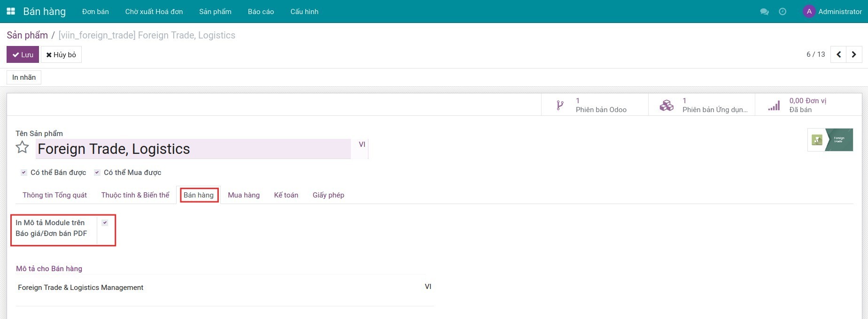Open Phiên bản Ứng dụng stat button
This screenshot has width=868, height=319.
click(x=701, y=105)
